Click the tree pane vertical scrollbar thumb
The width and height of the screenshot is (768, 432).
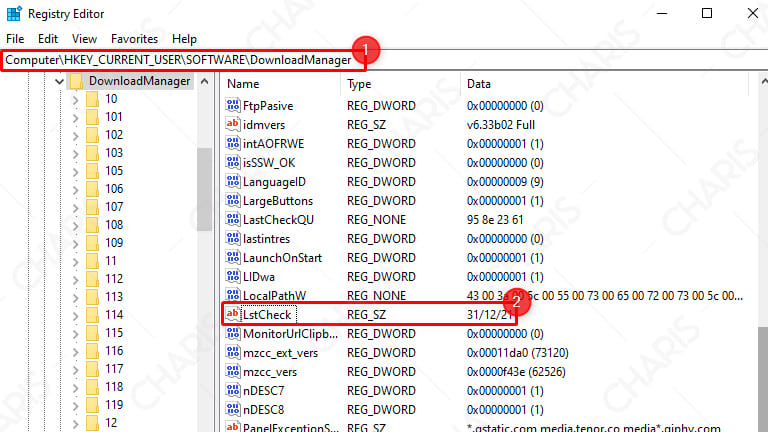[x=205, y=189]
